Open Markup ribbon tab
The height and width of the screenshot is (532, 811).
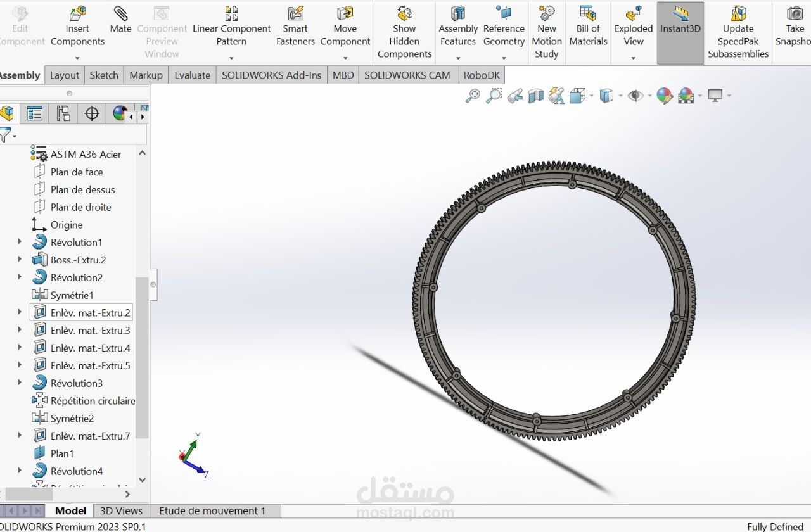click(146, 75)
